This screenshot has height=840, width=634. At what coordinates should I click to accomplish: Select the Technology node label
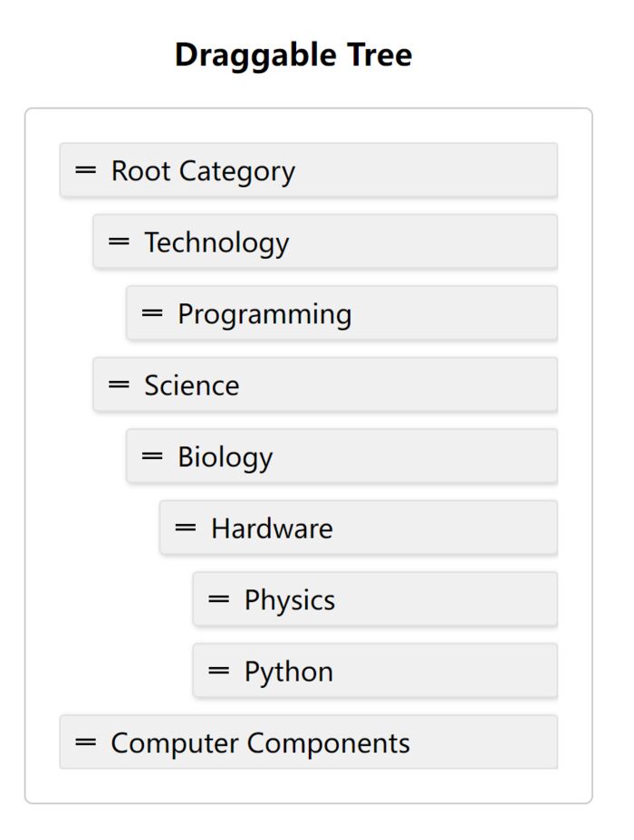pos(216,243)
